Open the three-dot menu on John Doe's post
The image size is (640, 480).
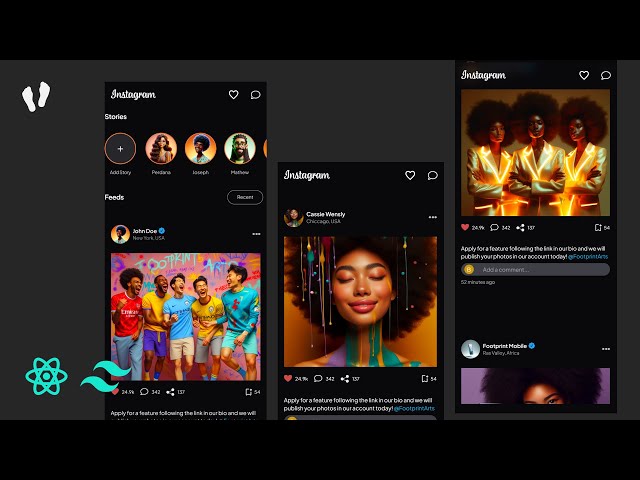click(x=256, y=234)
